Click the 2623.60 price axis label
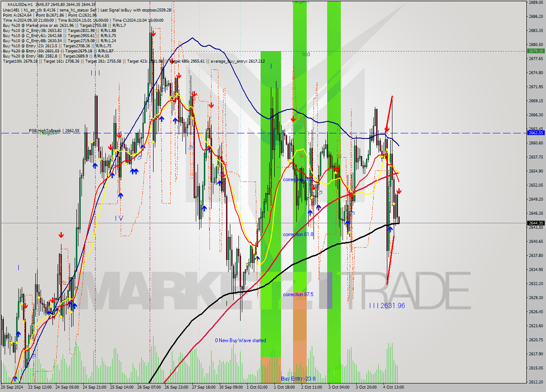The width and height of the screenshot is (546, 392). (x=536, y=326)
